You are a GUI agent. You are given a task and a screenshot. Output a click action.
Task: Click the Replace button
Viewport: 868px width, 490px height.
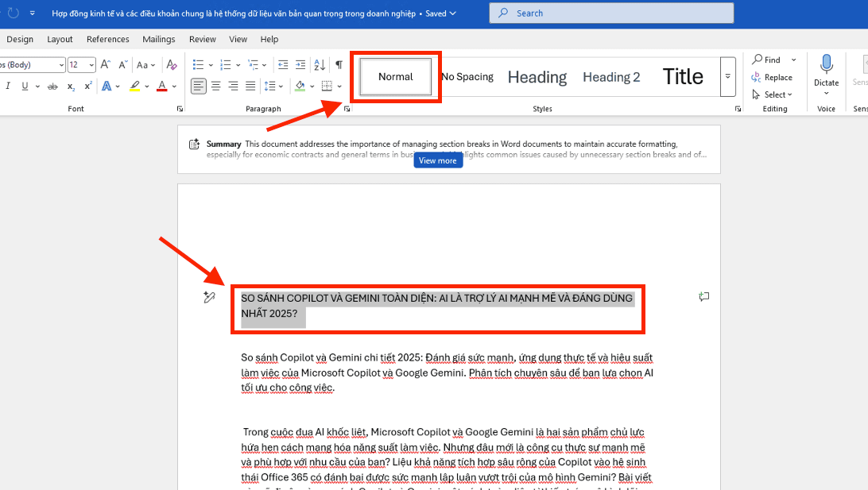772,77
